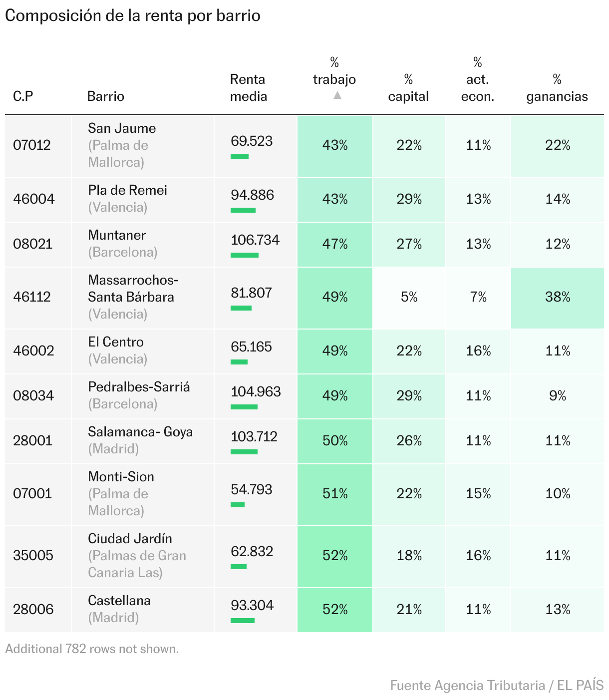Click the sort arrow under % trabajo

337,95
